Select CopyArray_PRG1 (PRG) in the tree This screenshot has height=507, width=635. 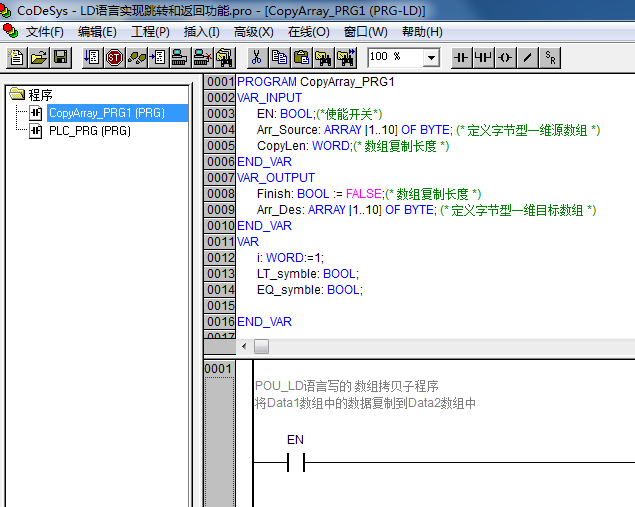click(107, 113)
